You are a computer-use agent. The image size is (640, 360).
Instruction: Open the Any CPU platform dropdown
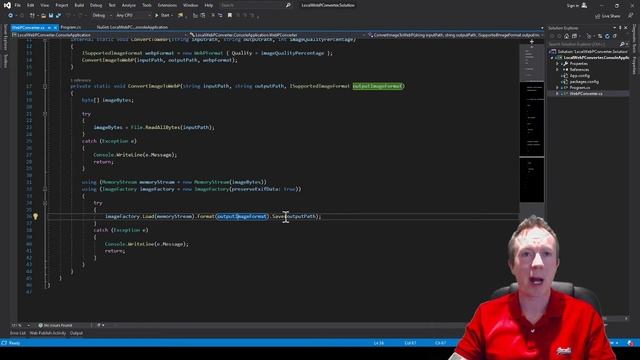pyautogui.click(x=133, y=16)
